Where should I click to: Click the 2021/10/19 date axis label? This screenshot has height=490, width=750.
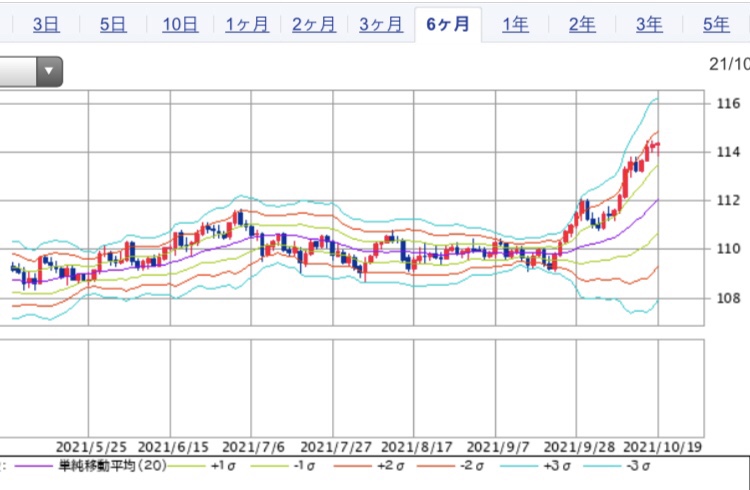pyautogui.click(x=662, y=447)
